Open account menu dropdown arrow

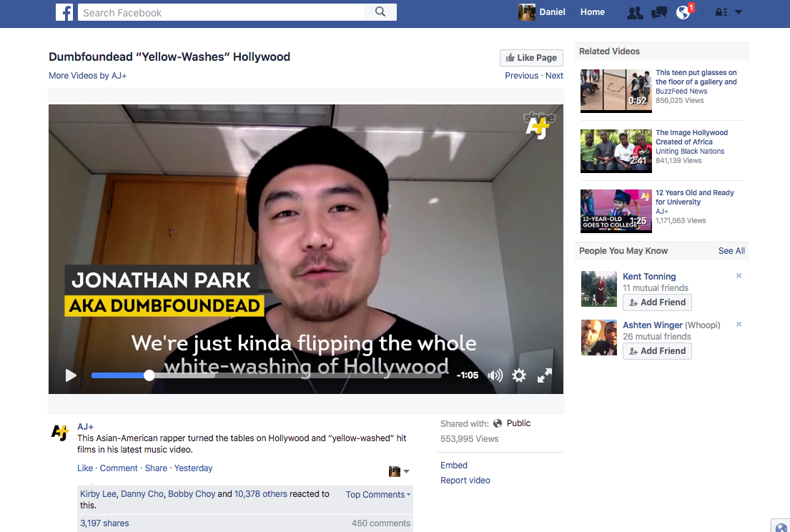tap(739, 13)
